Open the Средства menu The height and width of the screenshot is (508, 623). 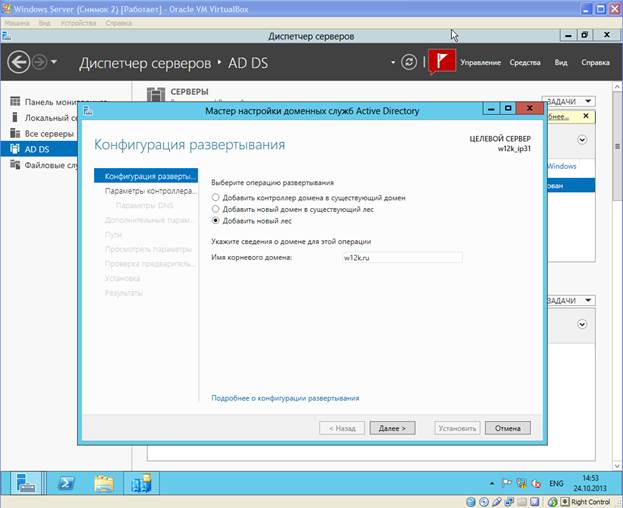[525, 62]
